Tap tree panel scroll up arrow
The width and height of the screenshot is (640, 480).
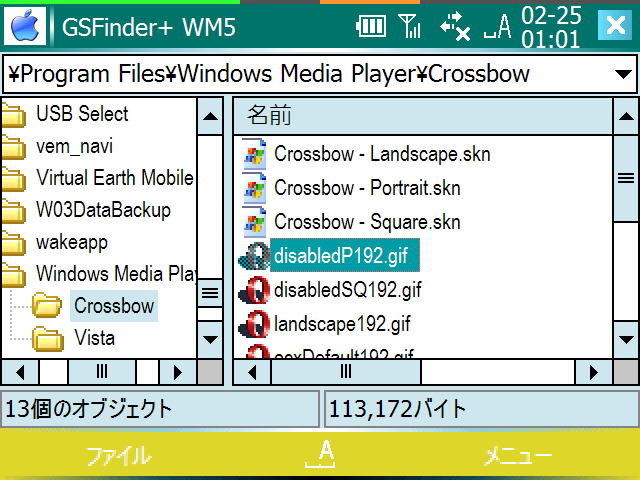(x=210, y=117)
